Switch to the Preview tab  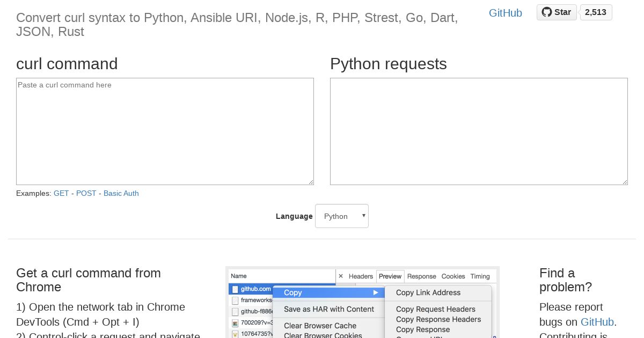[390, 276]
